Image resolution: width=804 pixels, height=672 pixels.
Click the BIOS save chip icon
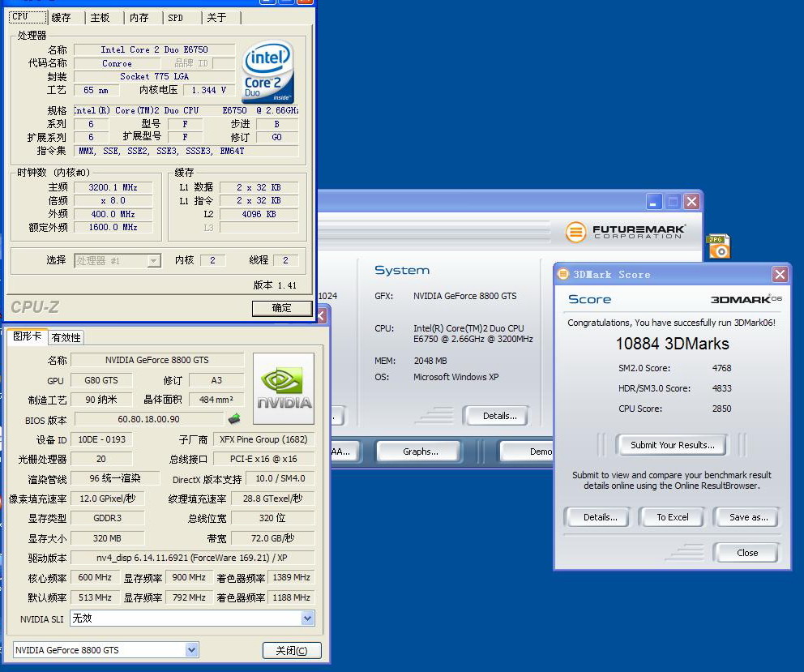(233, 418)
